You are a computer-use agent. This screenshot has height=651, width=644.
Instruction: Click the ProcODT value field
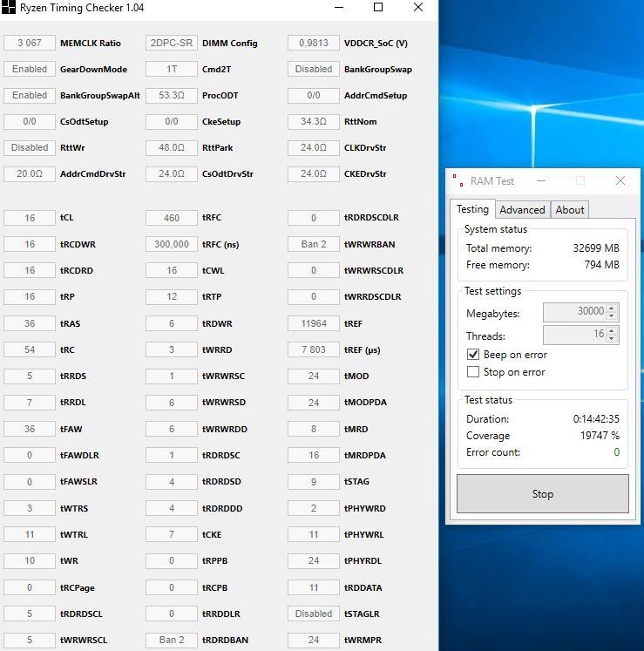(x=172, y=95)
